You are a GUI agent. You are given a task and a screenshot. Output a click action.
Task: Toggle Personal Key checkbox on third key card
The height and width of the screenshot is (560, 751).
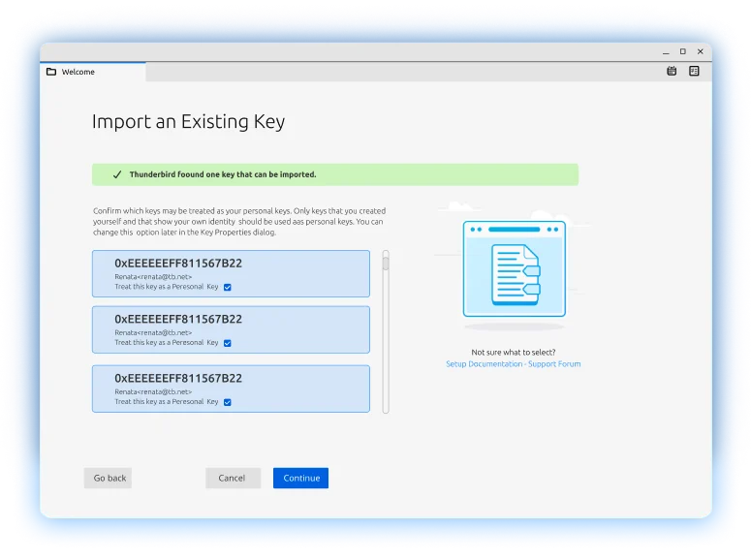[x=228, y=402]
